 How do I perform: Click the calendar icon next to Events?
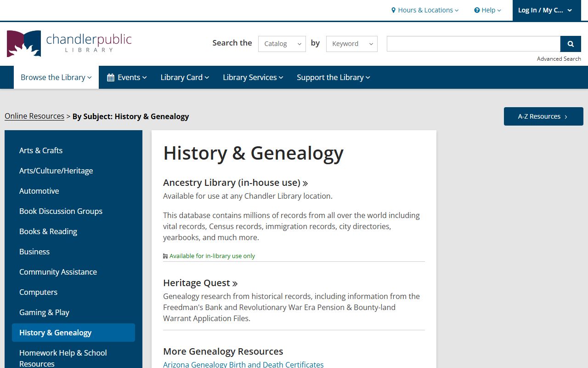point(111,77)
